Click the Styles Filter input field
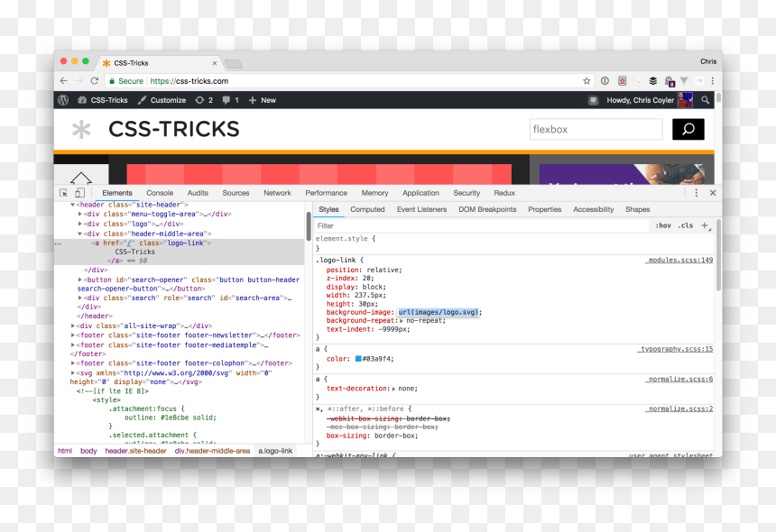Image resolution: width=776 pixels, height=532 pixels. tap(483, 226)
